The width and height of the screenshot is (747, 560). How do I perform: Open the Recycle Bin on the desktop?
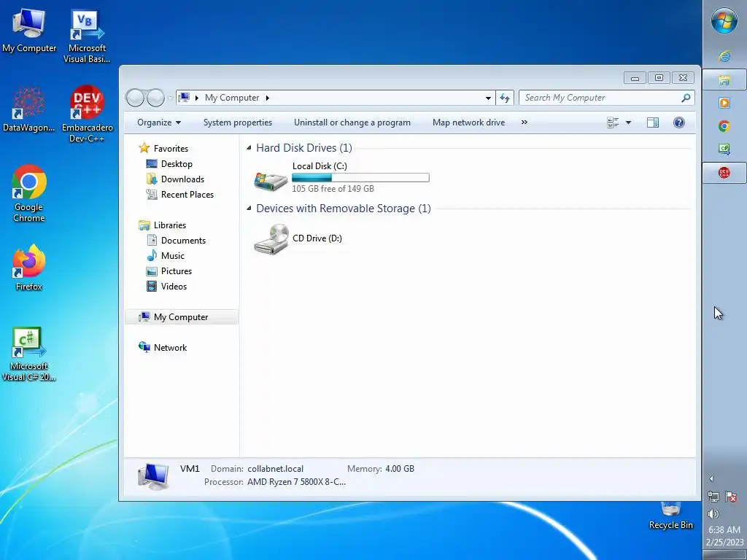pos(671,516)
